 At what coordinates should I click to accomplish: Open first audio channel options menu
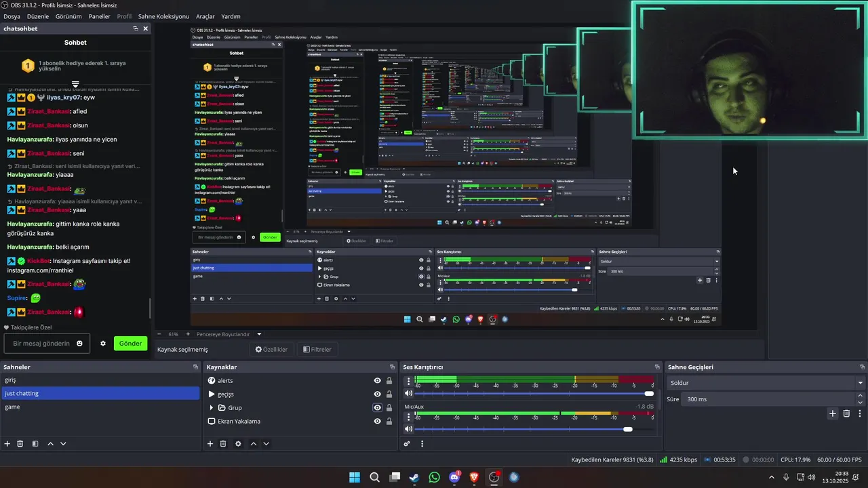(x=408, y=381)
